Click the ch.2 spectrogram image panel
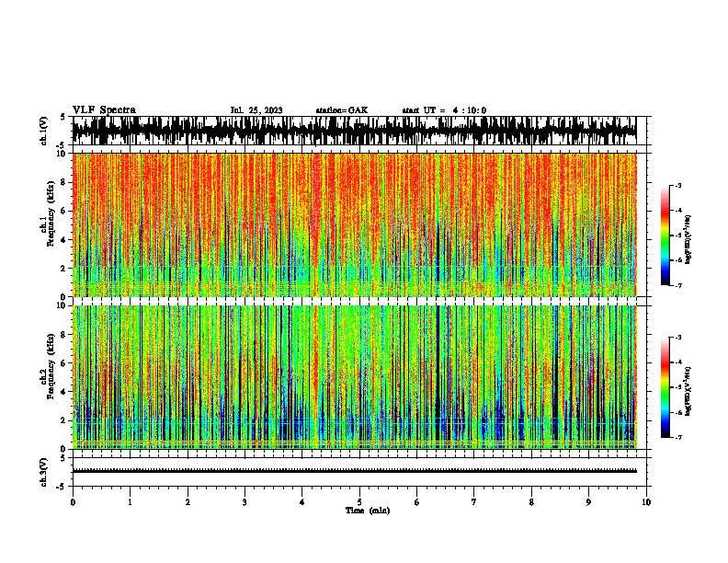Image resolution: width=728 pixels, height=563 pixels. [354, 377]
